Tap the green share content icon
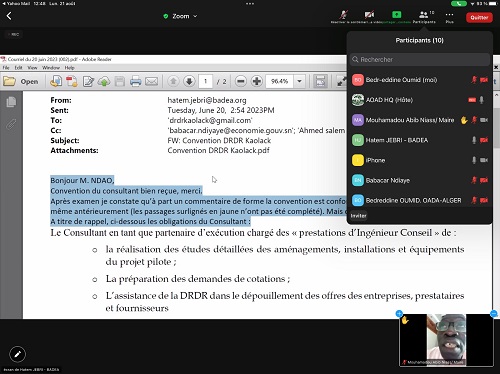The image size is (500, 374). (x=396, y=16)
